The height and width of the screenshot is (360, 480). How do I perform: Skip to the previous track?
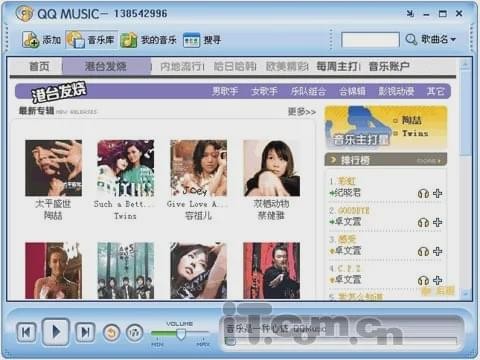pyautogui.click(x=26, y=332)
